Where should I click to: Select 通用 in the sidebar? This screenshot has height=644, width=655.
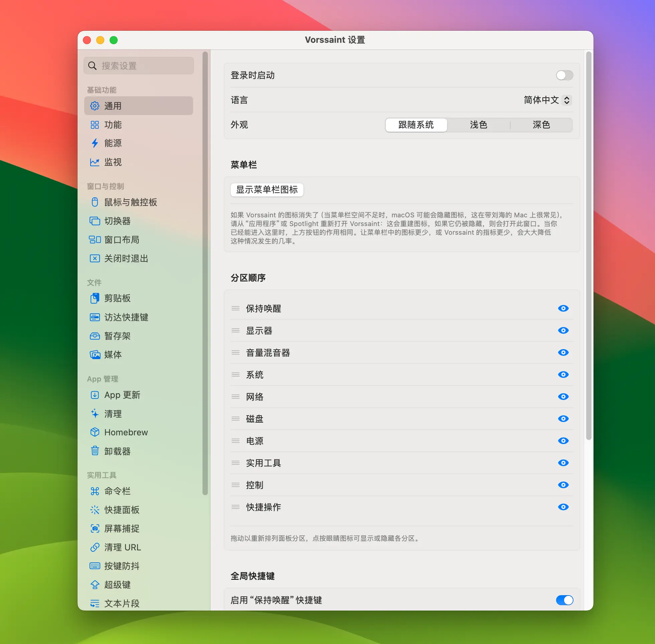pyautogui.click(x=139, y=106)
